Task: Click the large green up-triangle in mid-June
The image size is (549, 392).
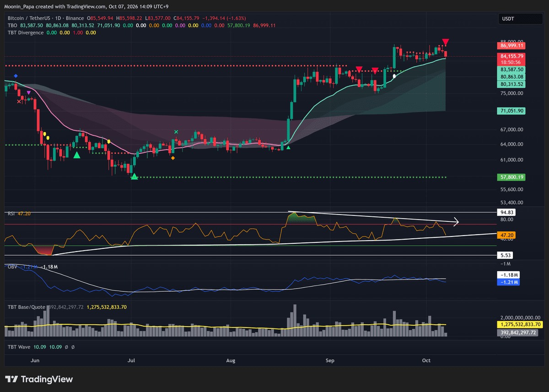Action: tap(77, 155)
